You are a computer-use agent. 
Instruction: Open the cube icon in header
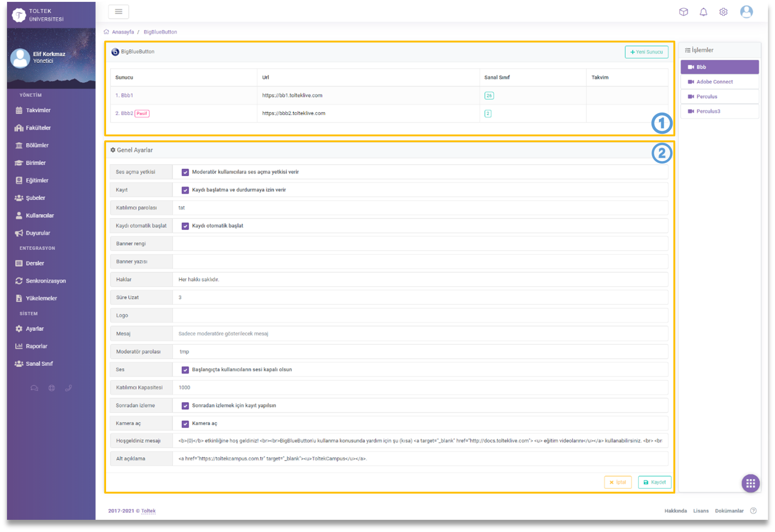click(x=683, y=12)
